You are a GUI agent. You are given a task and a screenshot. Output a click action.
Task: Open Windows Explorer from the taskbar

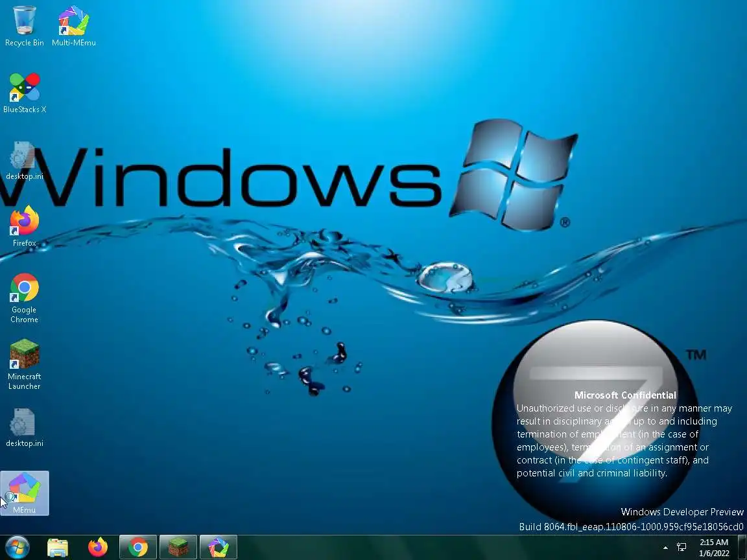point(58,548)
